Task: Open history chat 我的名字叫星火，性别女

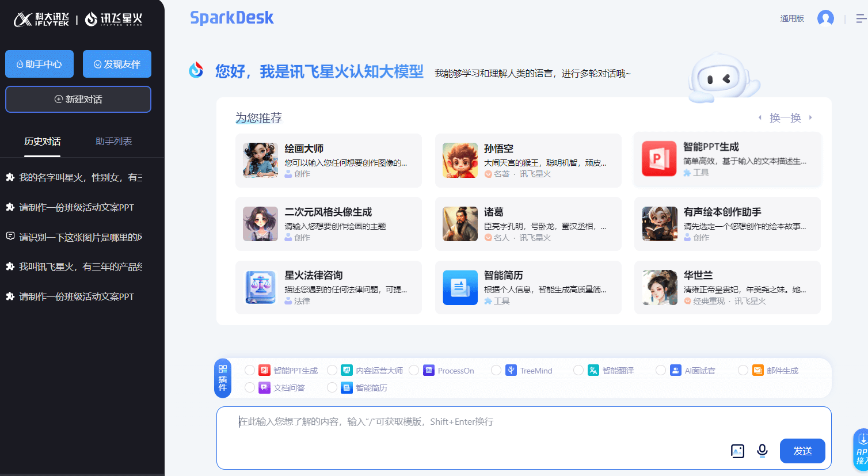Action: coord(81,177)
